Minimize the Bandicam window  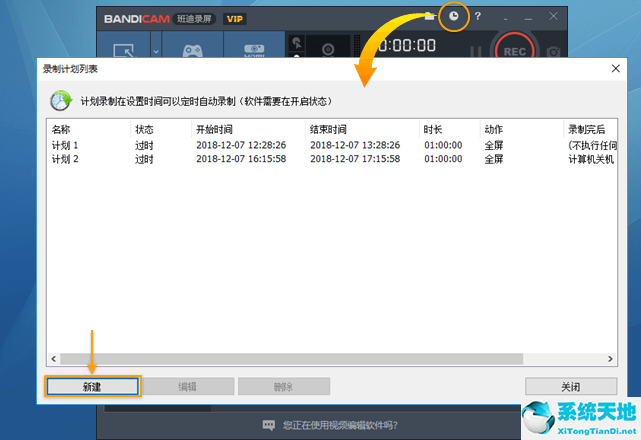coord(529,17)
